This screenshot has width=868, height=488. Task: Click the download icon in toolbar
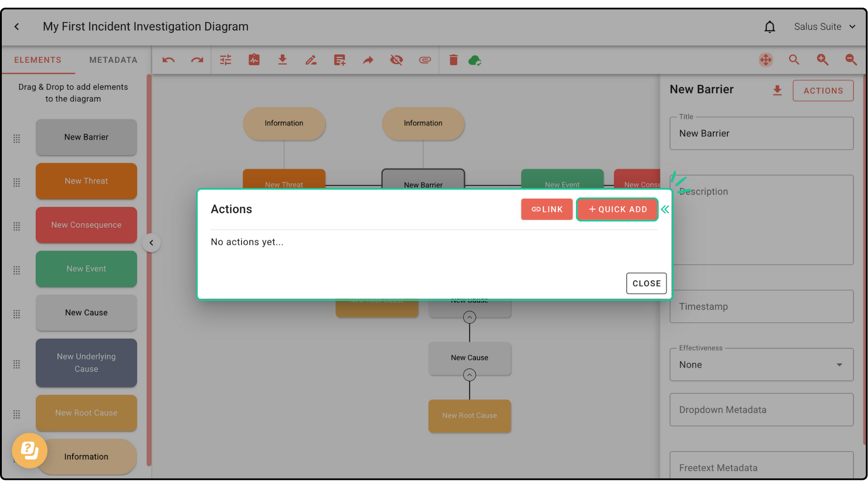point(282,60)
